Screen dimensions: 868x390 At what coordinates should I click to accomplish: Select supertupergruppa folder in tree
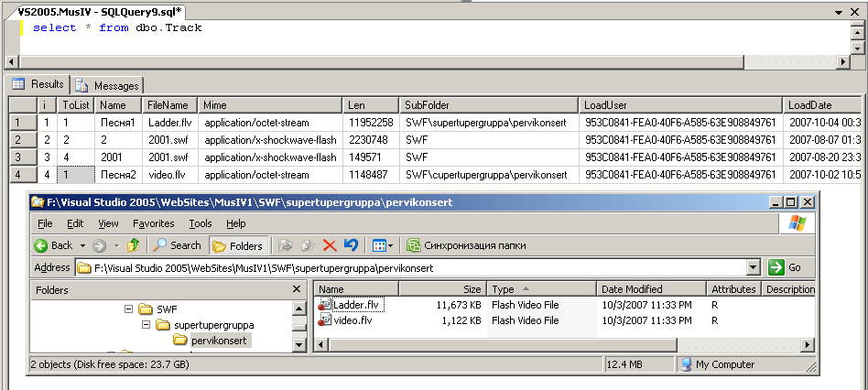tap(213, 325)
